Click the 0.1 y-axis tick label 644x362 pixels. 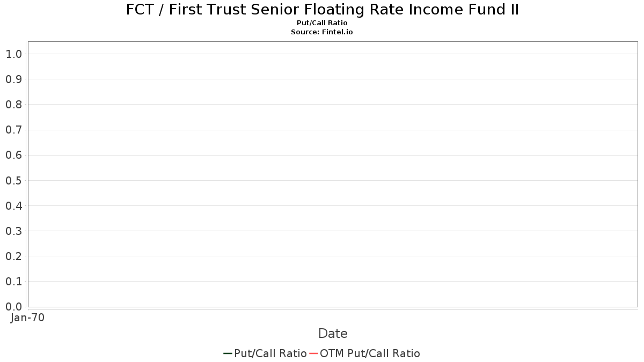[14, 281]
